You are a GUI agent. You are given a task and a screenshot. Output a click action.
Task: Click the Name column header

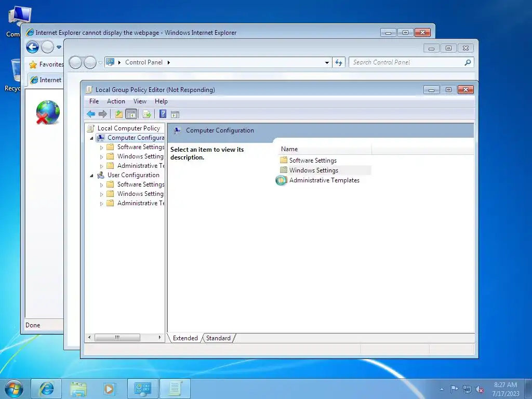pos(324,149)
